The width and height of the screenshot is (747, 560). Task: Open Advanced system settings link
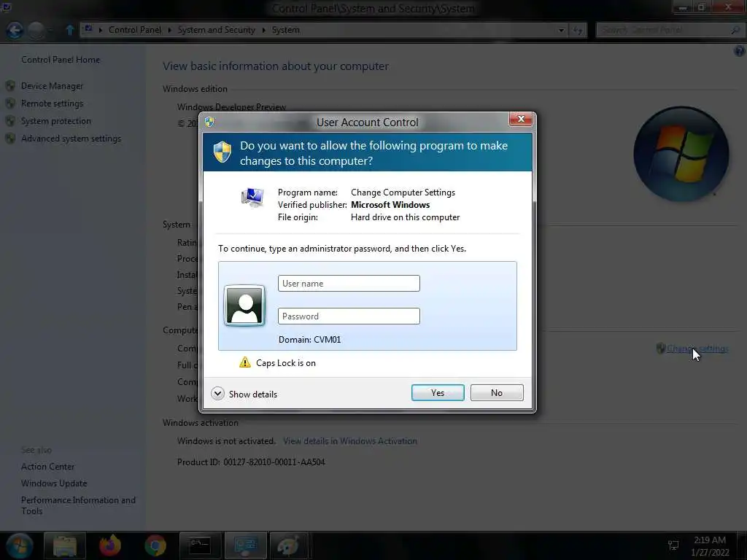(71, 139)
